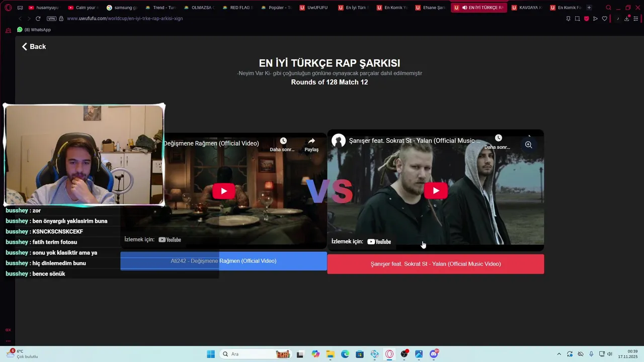Image resolution: width=644 pixels, height=362 pixels.
Task: Switch to the husamyuyu YouTube tab
Action: (43, 8)
